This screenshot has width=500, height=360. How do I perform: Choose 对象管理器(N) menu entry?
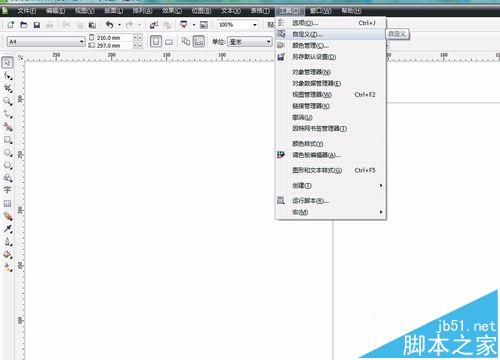coord(331,72)
